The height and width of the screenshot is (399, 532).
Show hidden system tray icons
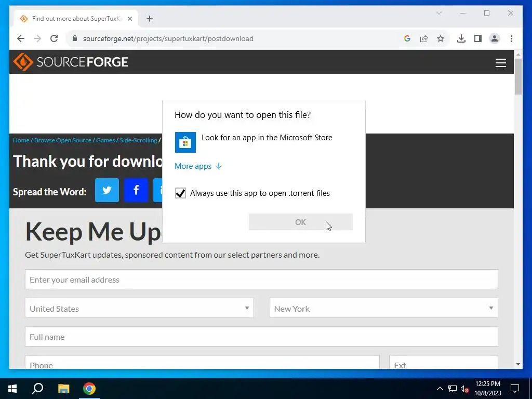[x=440, y=389]
